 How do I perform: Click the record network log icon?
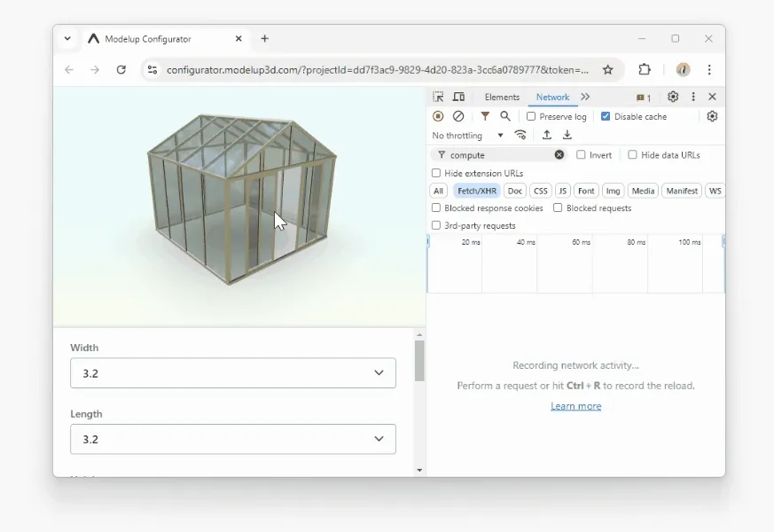click(438, 116)
